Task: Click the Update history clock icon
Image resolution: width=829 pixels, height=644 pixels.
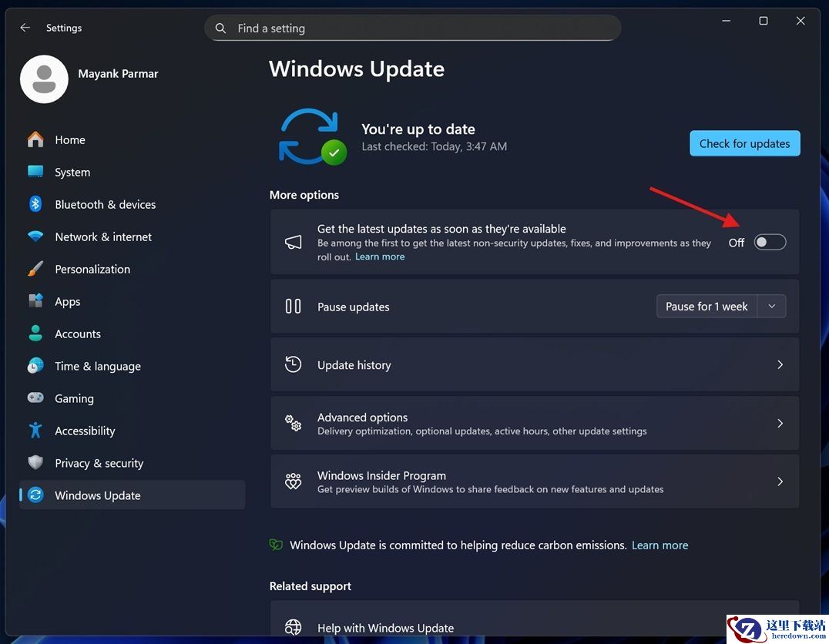Action: [x=293, y=364]
